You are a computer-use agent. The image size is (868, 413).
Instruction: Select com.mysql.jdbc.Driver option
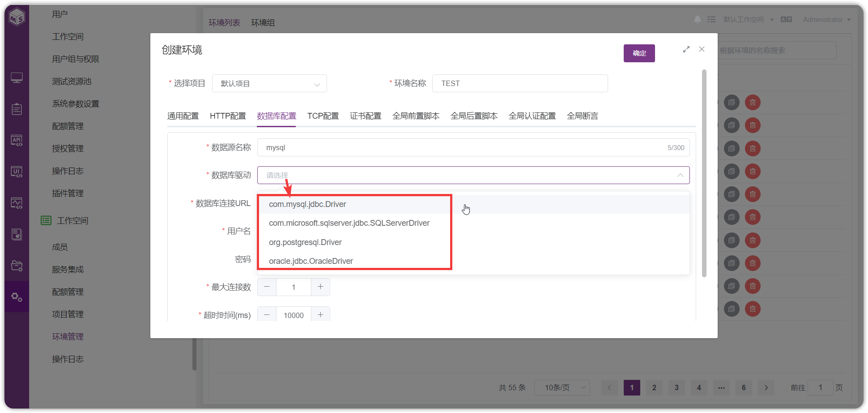(x=307, y=204)
